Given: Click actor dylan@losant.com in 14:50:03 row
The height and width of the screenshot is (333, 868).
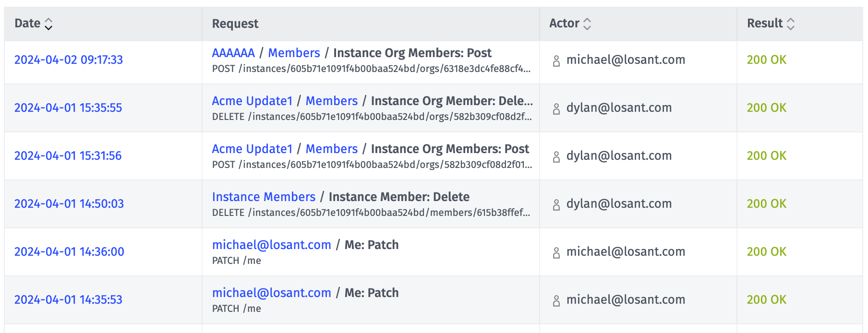Looking at the screenshot, I should pos(619,203).
